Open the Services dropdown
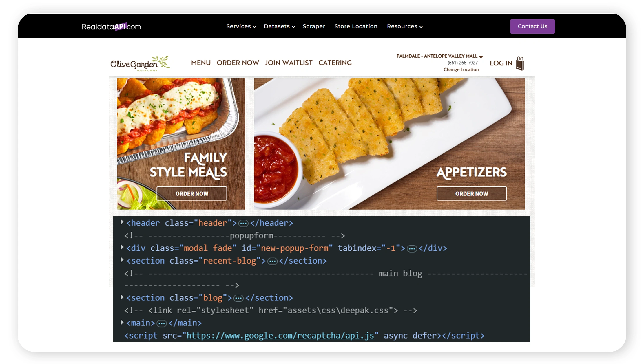 pos(241,26)
